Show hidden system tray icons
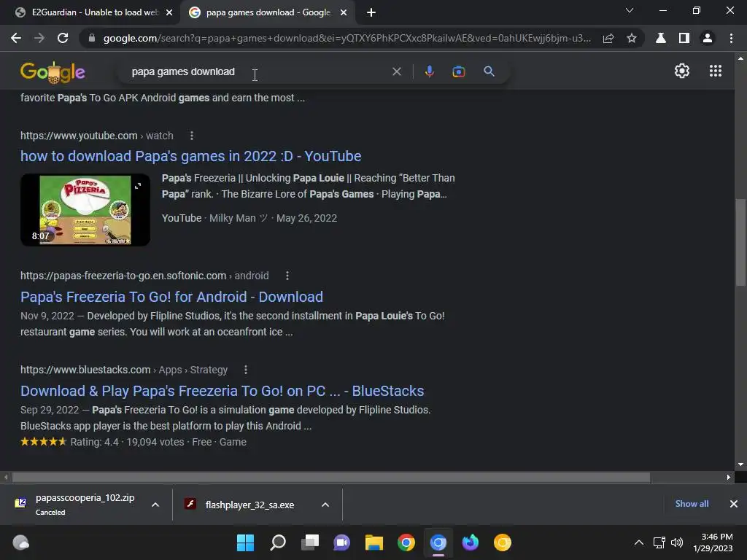Viewport: 747px width, 560px height. (x=639, y=542)
